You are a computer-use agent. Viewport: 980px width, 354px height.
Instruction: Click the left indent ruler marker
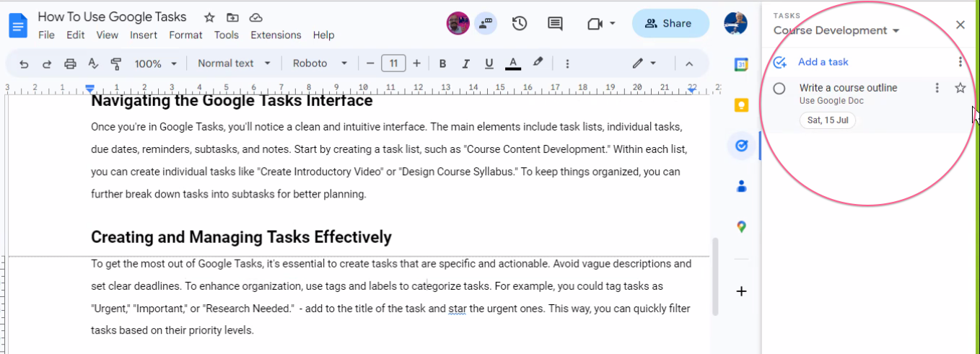89,89
